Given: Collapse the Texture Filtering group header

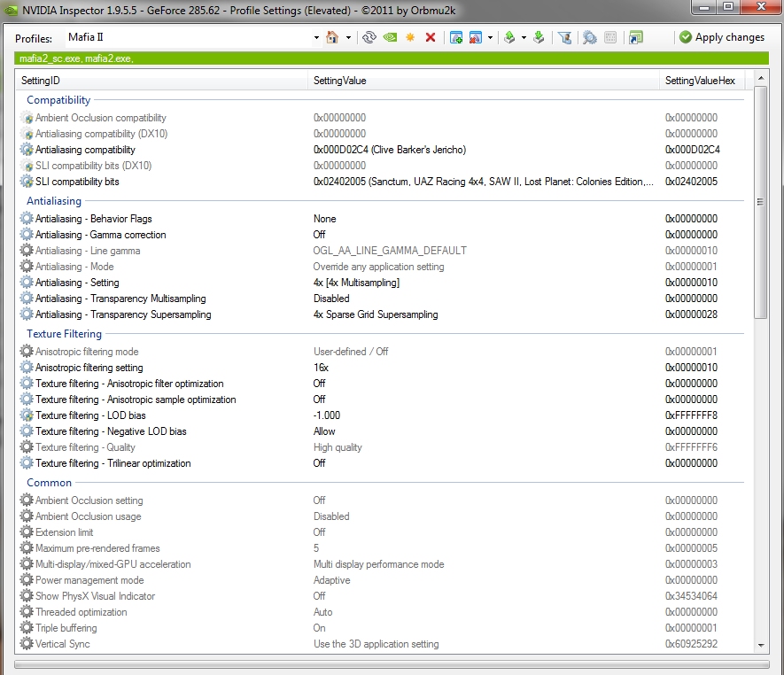Looking at the screenshot, I should [x=64, y=334].
